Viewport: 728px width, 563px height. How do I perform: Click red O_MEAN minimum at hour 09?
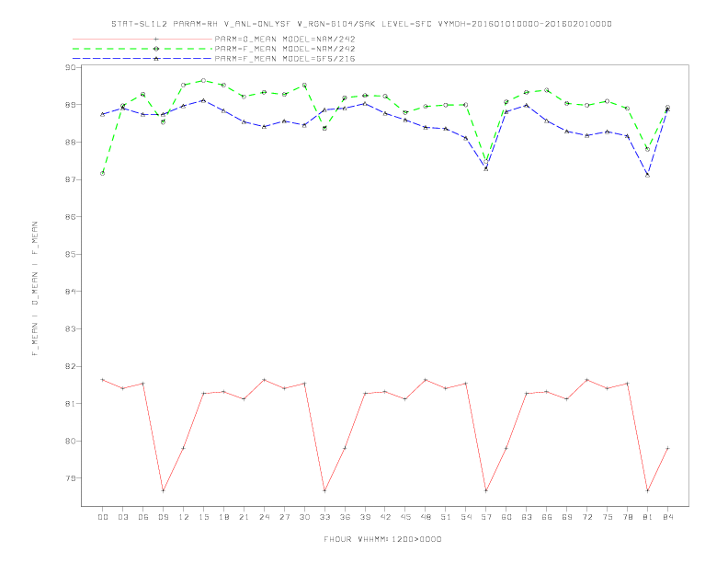coord(163,490)
